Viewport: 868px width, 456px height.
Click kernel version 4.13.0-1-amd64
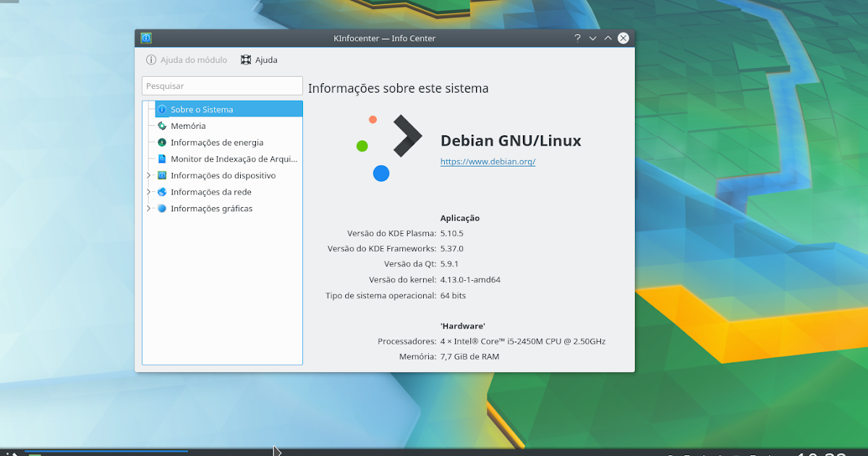470,279
